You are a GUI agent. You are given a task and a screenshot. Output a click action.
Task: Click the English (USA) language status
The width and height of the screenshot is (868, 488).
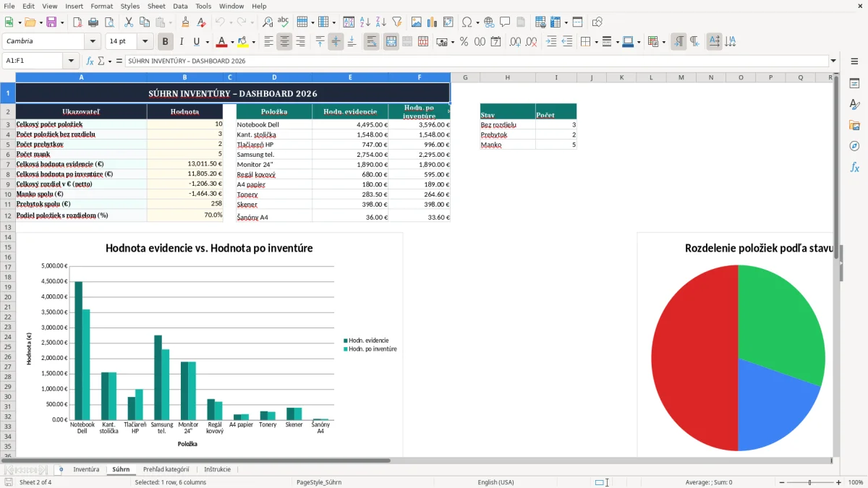click(495, 482)
